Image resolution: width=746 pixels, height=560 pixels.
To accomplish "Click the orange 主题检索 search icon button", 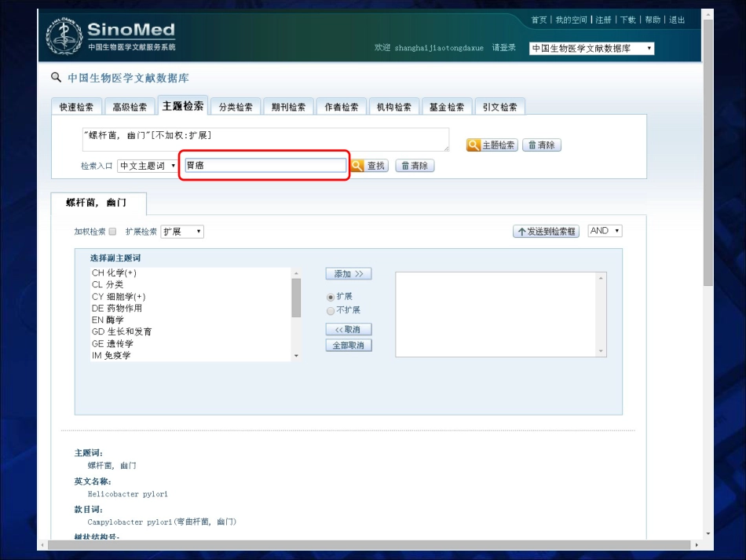I will coord(492,145).
